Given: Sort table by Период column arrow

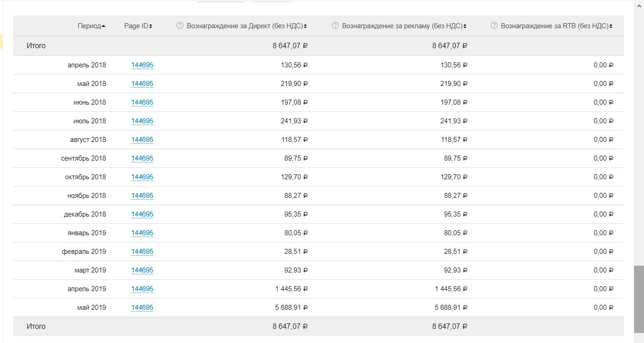Looking at the screenshot, I should click(104, 26).
